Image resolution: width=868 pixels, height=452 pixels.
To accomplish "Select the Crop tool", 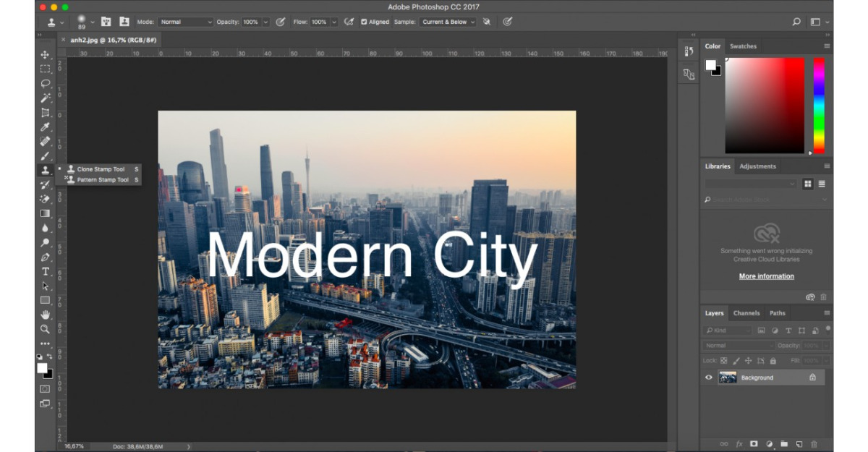I will 45,113.
